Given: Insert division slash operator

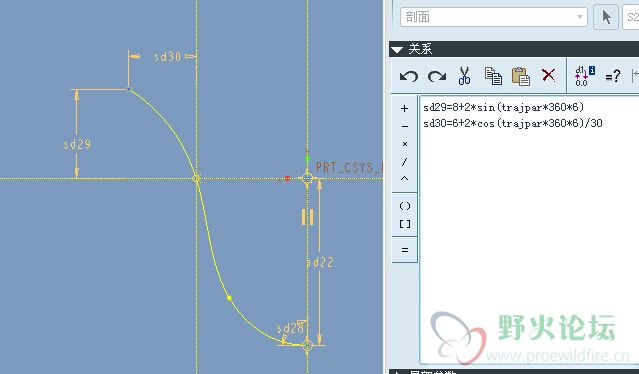Looking at the screenshot, I should point(404,162).
